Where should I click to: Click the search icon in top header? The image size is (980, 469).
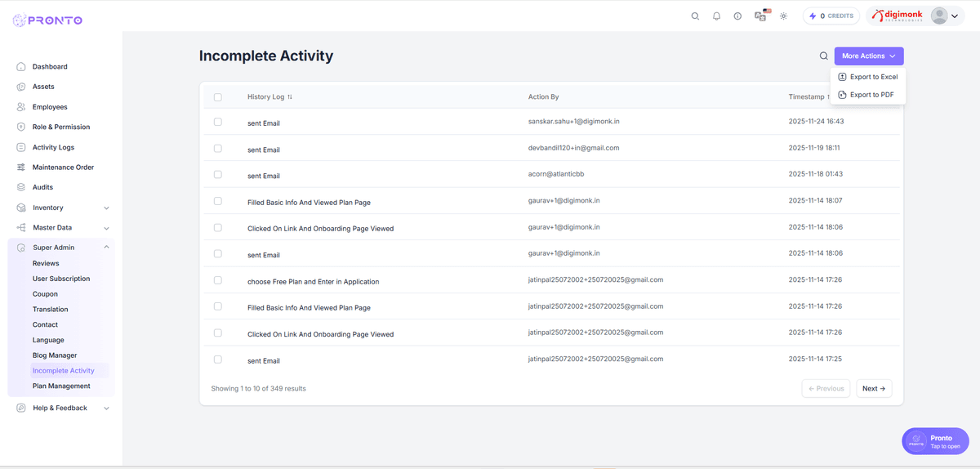click(695, 16)
